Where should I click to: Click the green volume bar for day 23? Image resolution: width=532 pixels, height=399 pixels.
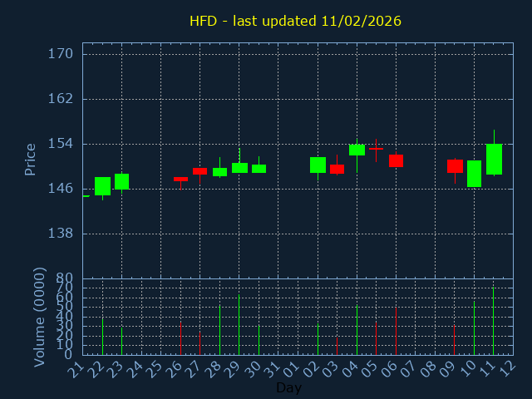tap(121, 341)
